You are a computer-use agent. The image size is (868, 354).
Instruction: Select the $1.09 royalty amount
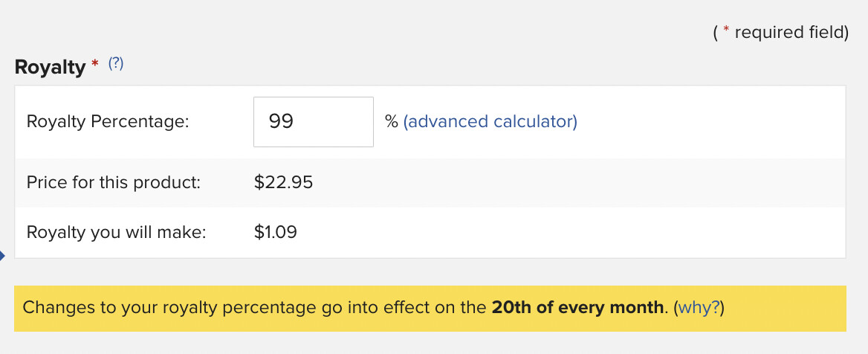tap(276, 232)
